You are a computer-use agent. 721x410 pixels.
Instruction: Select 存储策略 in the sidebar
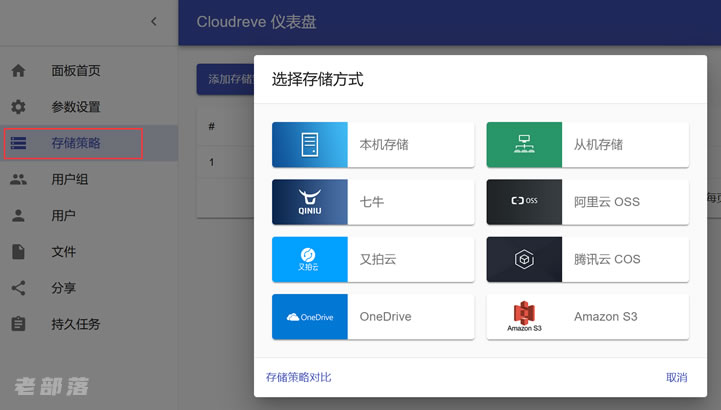[x=76, y=143]
